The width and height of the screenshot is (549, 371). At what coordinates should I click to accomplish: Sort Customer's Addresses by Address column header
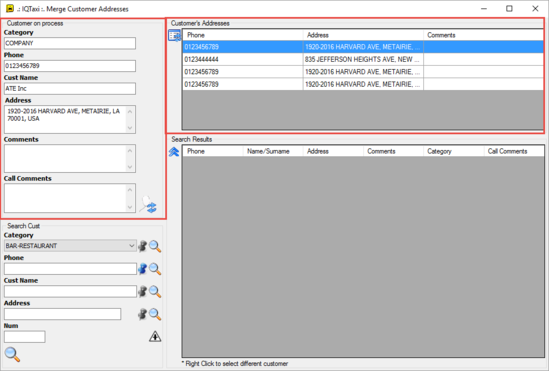pos(363,35)
